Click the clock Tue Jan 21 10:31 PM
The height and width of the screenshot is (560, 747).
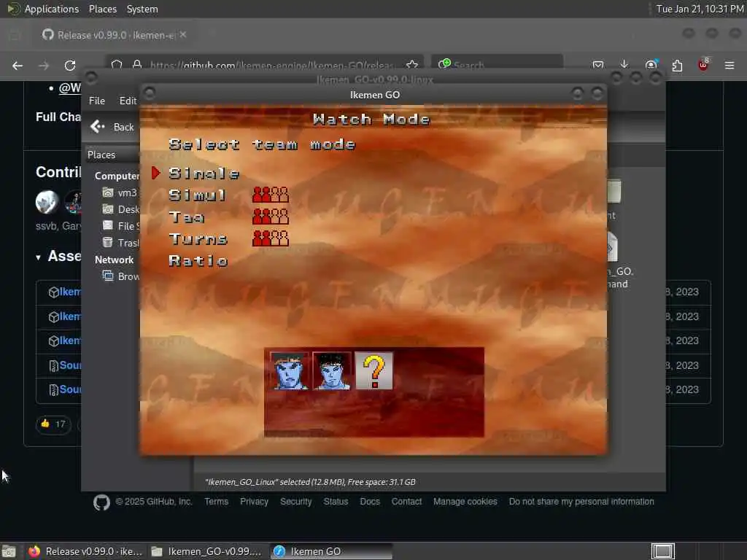click(700, 9)
